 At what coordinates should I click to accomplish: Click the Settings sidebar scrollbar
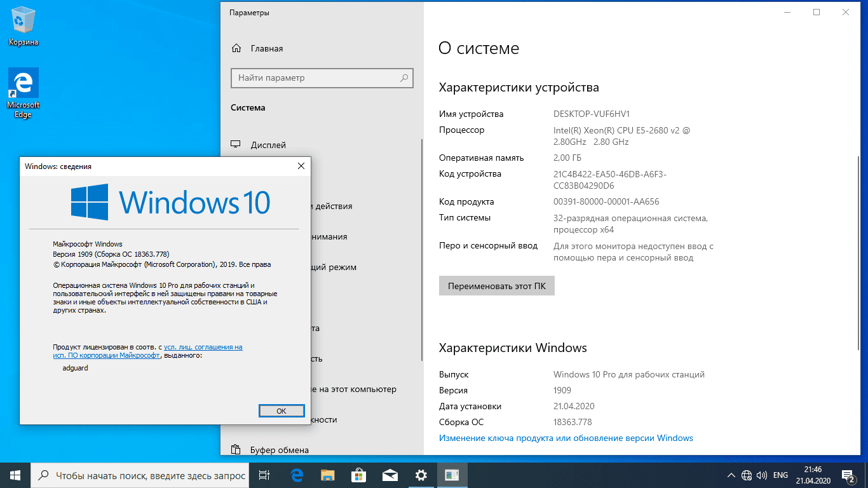(422, 251)
